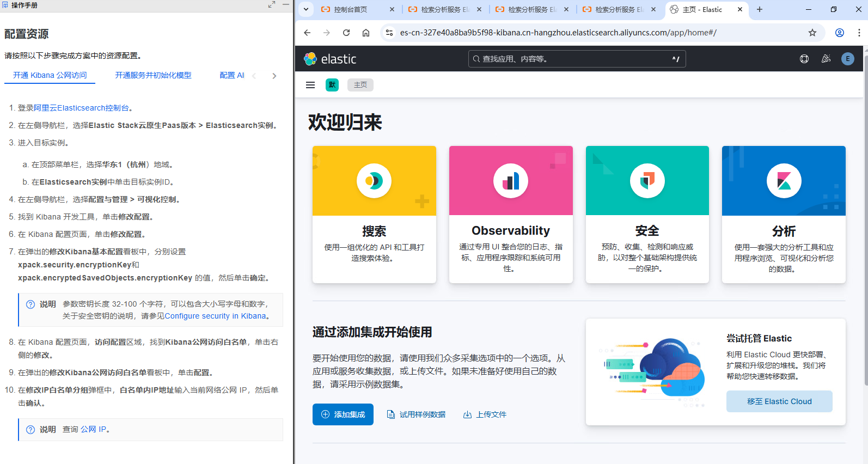
Task: Go back in browser history
Action: 307,33
